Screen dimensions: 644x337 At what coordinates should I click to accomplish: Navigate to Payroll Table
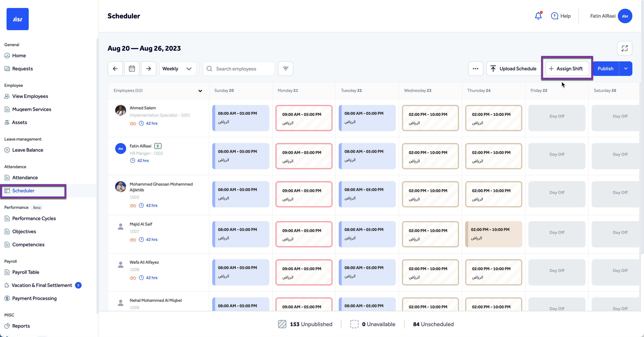tap(26, 272)
